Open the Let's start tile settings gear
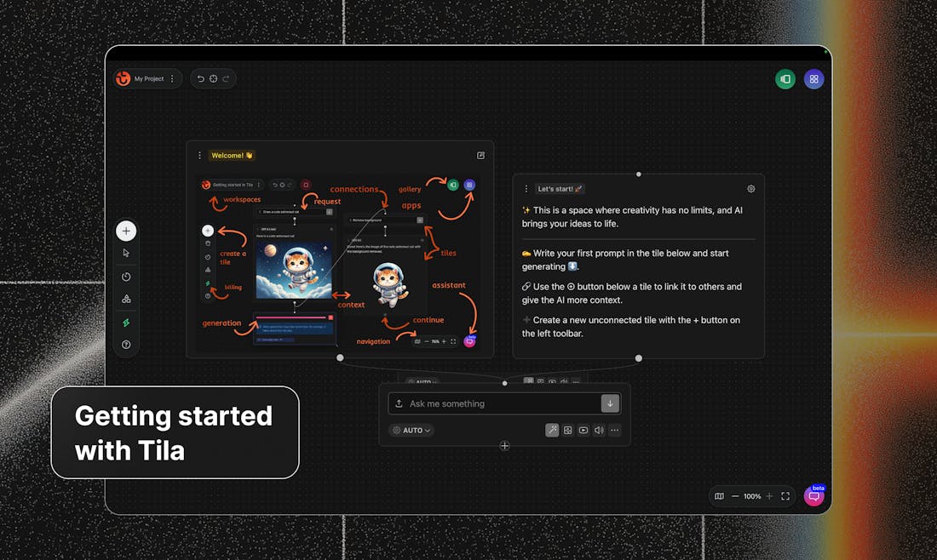937x560 pixels. 751,189
